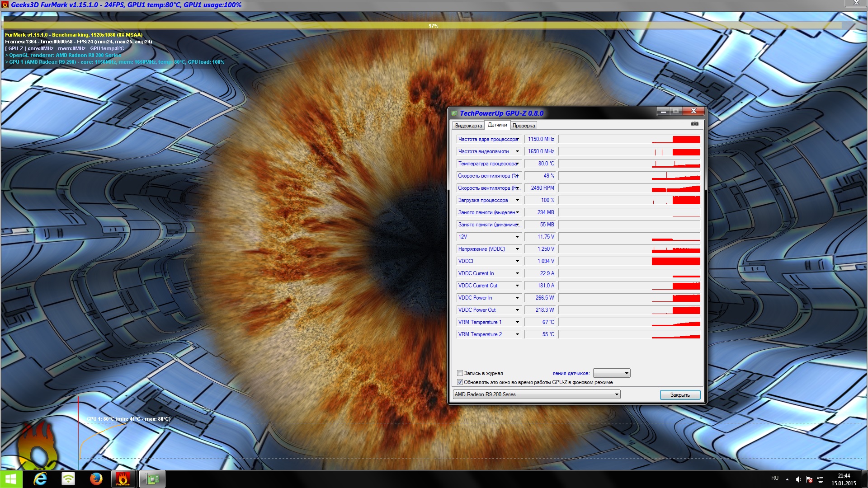Screen dimensions: 868x488
Task: Click the RU language indicator
Action: [x=775, y=478]
